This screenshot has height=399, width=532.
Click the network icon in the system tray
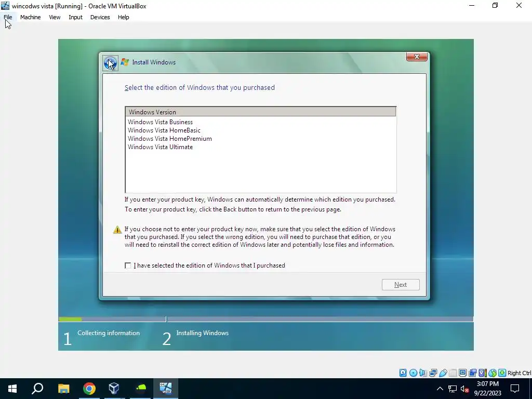tap(453, 389)
